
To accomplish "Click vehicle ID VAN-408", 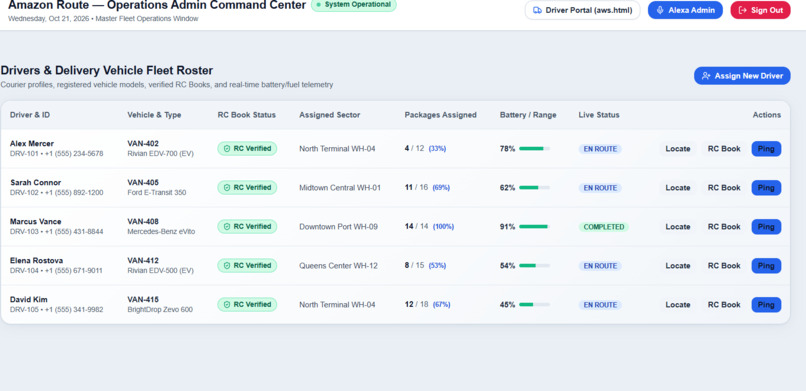I will 143,222.
